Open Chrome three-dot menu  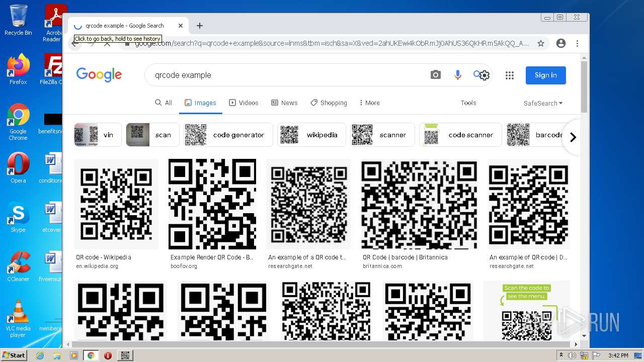pyautogui.click(x=578, y=43)
